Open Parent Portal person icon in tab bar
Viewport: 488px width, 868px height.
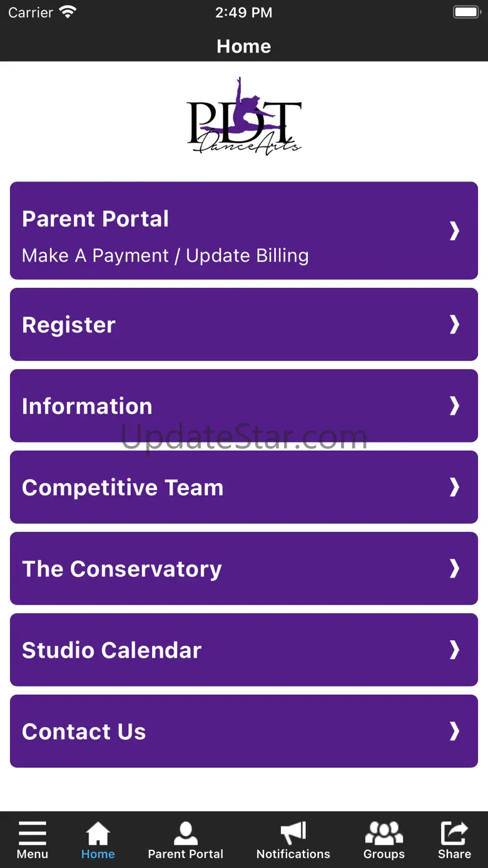click(186, 834)
